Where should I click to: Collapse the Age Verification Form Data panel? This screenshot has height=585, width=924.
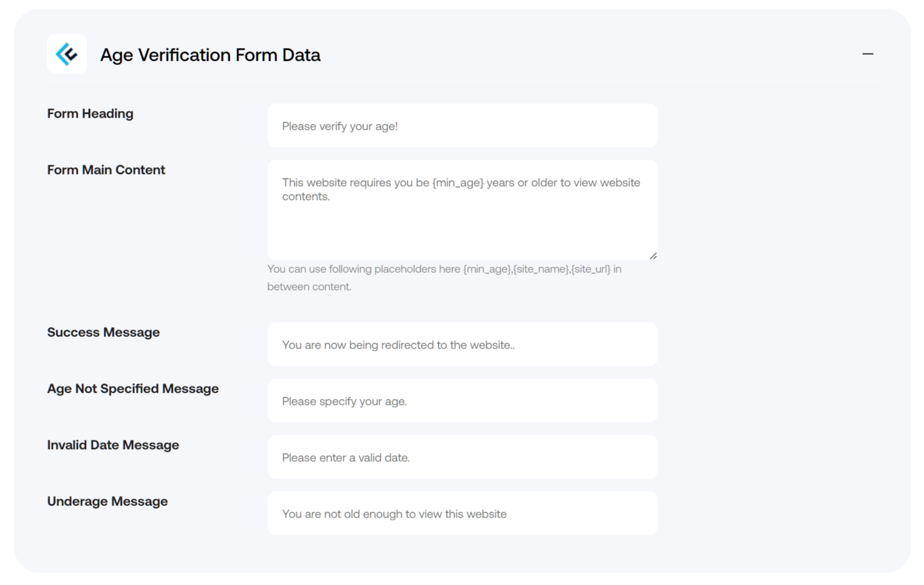[868, 54]
